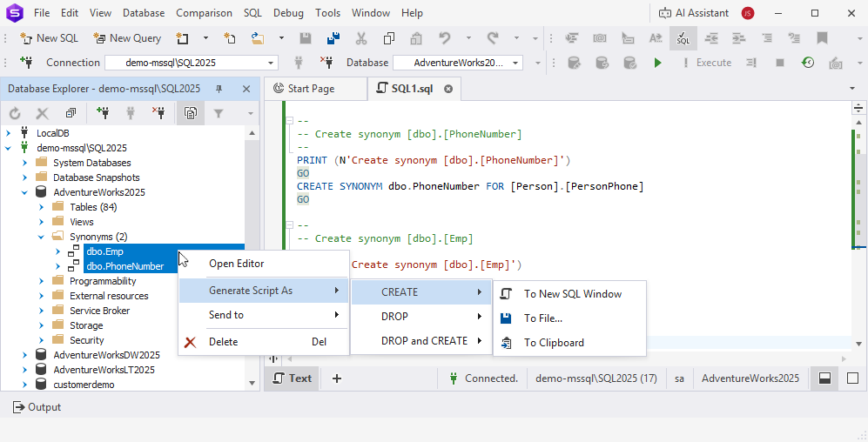Choose To File... option
Screen dimensions: 868x442
[x=569, y=318]
